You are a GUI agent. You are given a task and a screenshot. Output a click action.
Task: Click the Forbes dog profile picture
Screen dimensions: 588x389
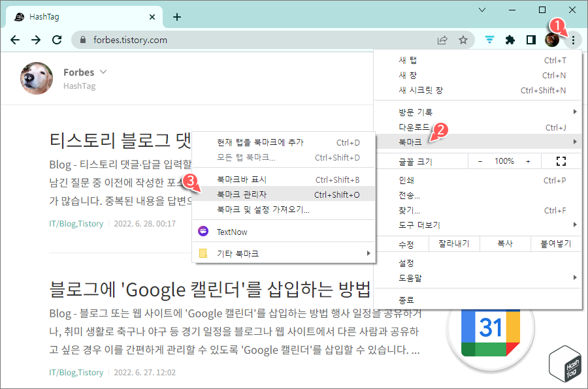click(37, 78)
